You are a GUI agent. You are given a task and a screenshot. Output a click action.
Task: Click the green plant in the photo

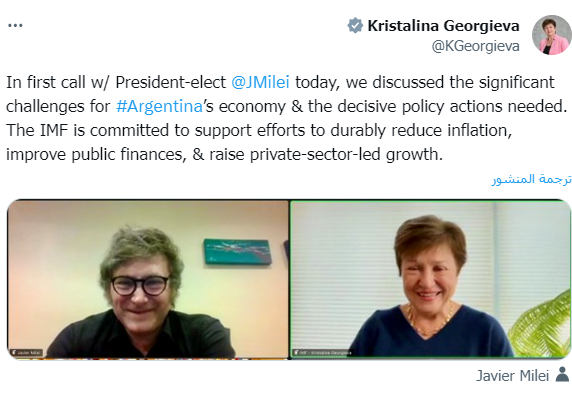541,324
